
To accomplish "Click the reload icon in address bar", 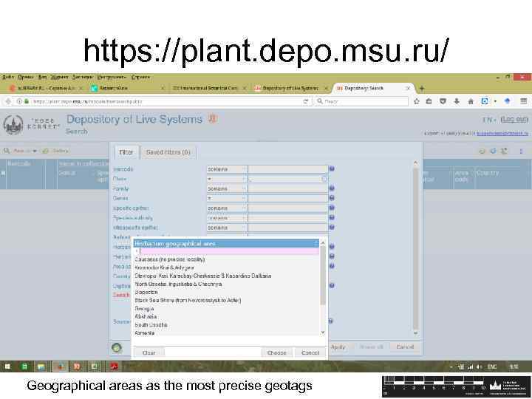I will (x=306, y=101).
